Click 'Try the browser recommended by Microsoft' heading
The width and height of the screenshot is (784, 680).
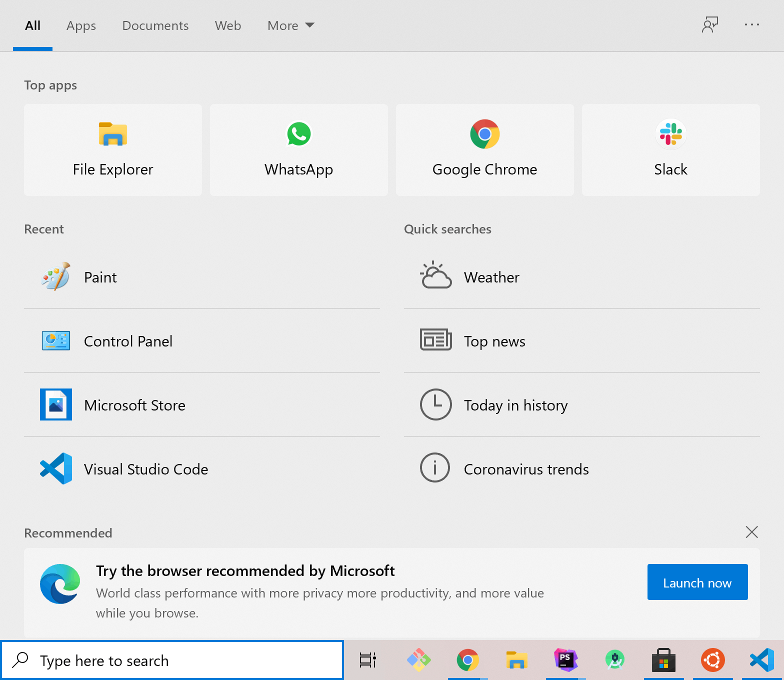click(245, 571)
